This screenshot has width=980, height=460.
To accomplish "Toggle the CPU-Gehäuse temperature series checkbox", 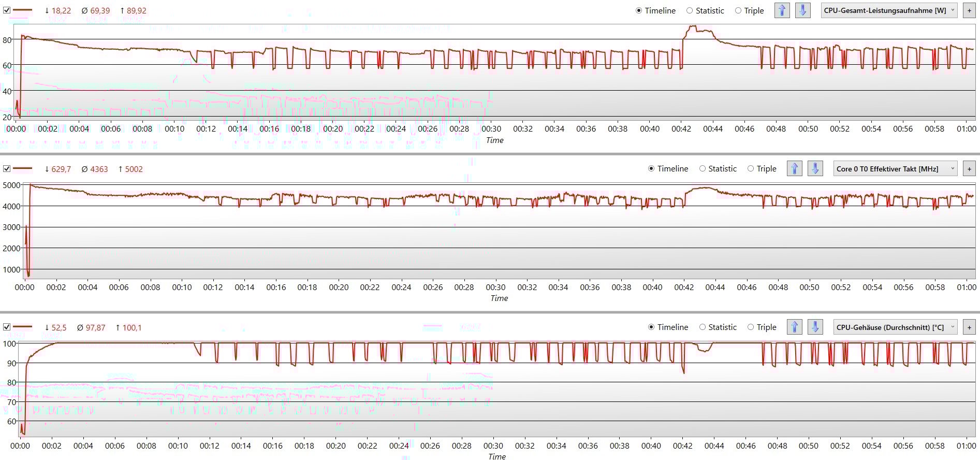I will coord(7,327).
